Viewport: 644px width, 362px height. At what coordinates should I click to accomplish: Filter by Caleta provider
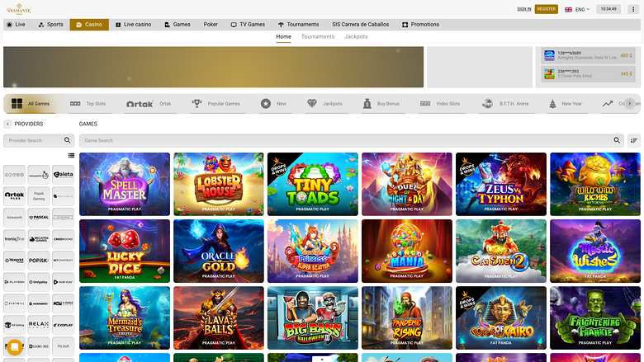[x=64, y=175]
